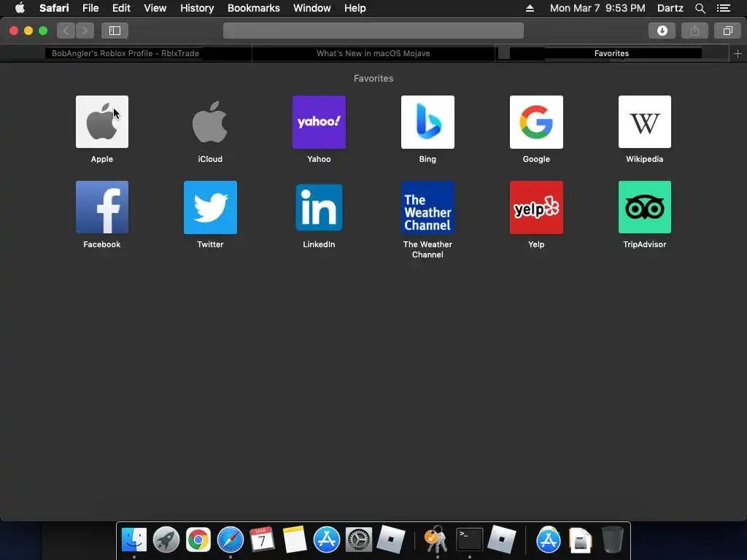
Task: Open Terminal from the Dock
Action: click(x=469, y=540)
